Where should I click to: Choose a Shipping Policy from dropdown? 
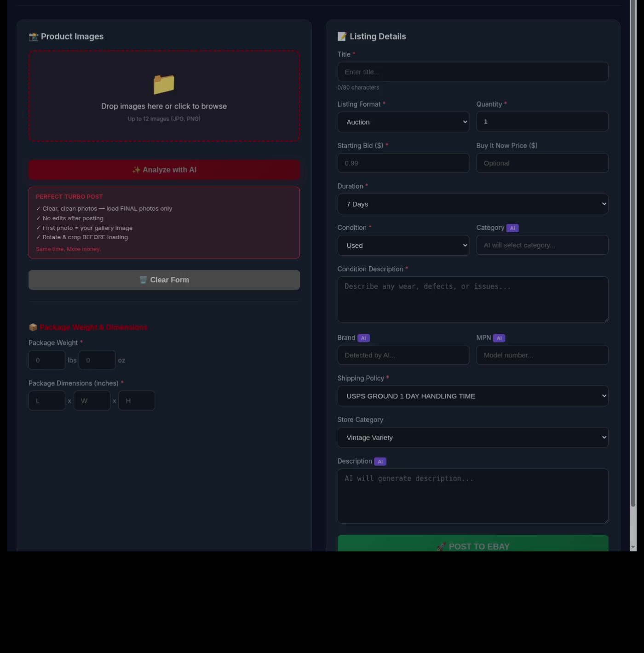[472, 396]
